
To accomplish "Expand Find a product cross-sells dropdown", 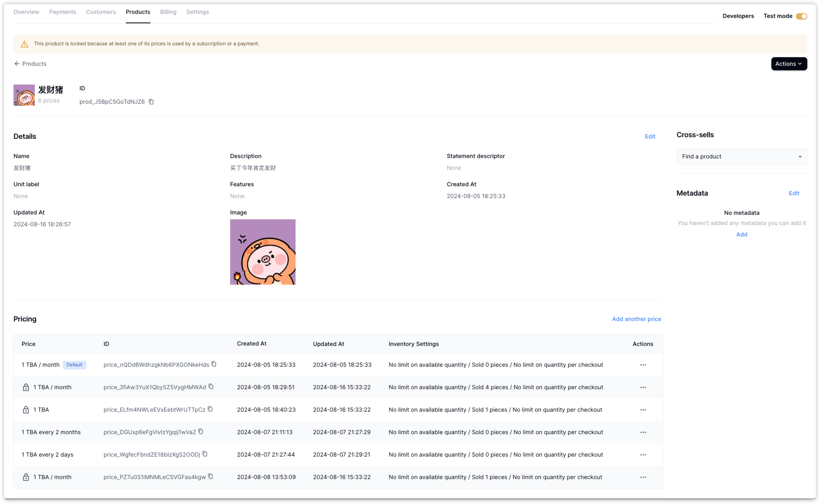I will tap(742, 156).
